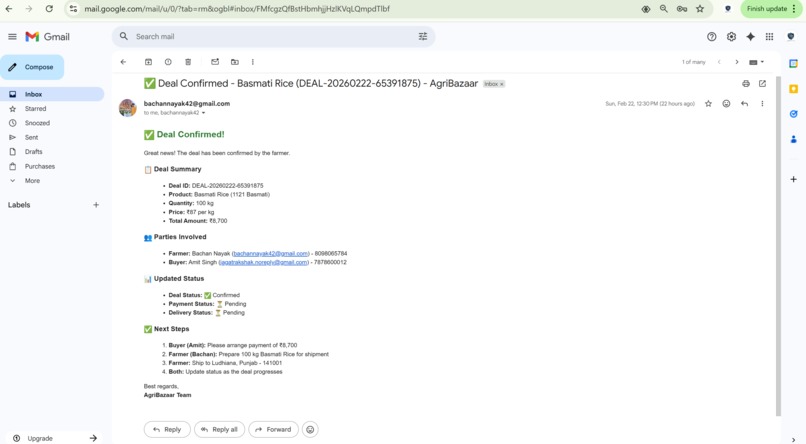Show recipient details dropdown arrow

204,113
